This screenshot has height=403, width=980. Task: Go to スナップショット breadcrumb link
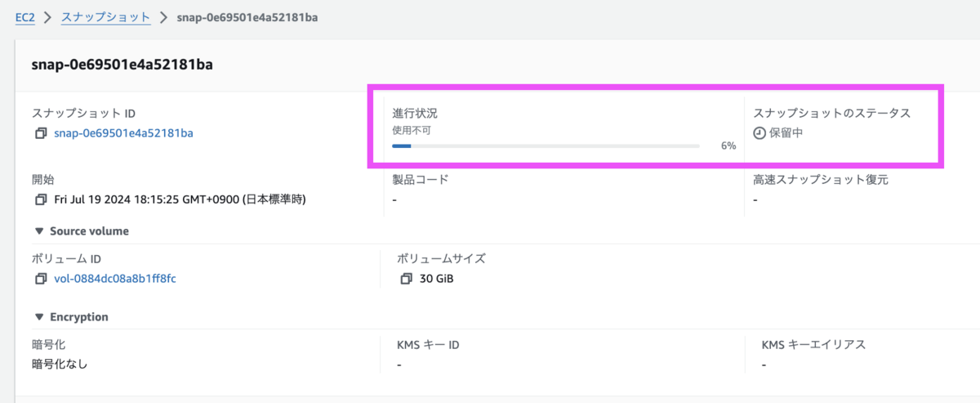click(x=105, y=17)
